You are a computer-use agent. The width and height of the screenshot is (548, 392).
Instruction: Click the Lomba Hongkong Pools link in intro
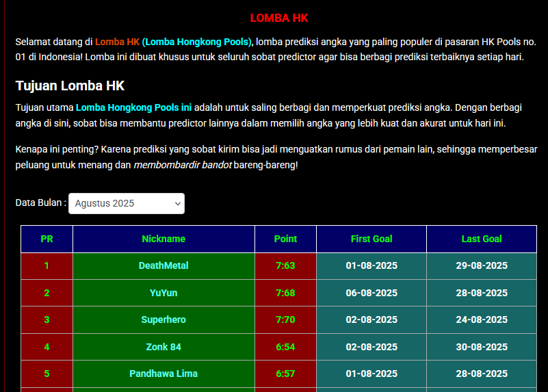click(x=197, y=42)
